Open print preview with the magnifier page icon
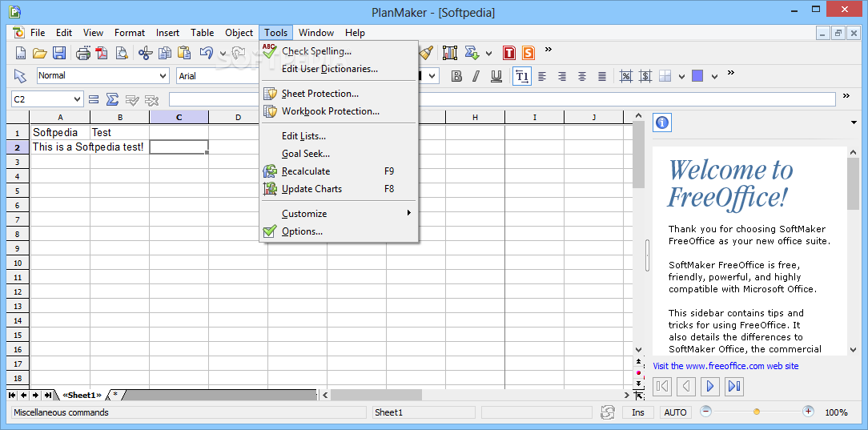The width and height of the screenshot is (868, 430). [x=121, y=53]
